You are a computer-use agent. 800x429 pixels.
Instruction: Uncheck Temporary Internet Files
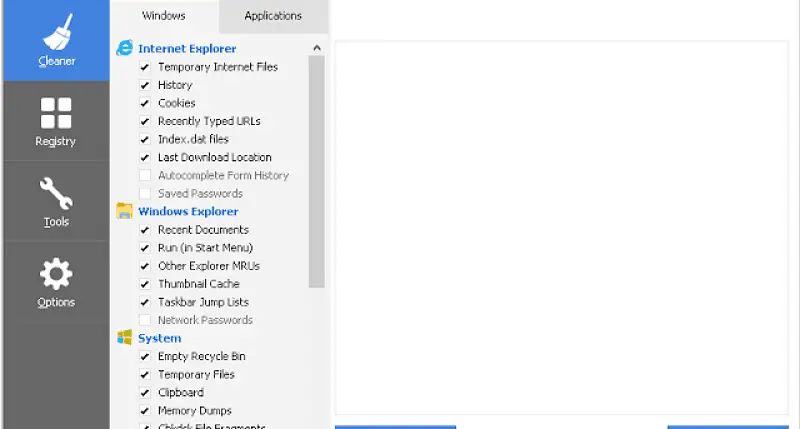pyautogui.click(x=145, y=67)
